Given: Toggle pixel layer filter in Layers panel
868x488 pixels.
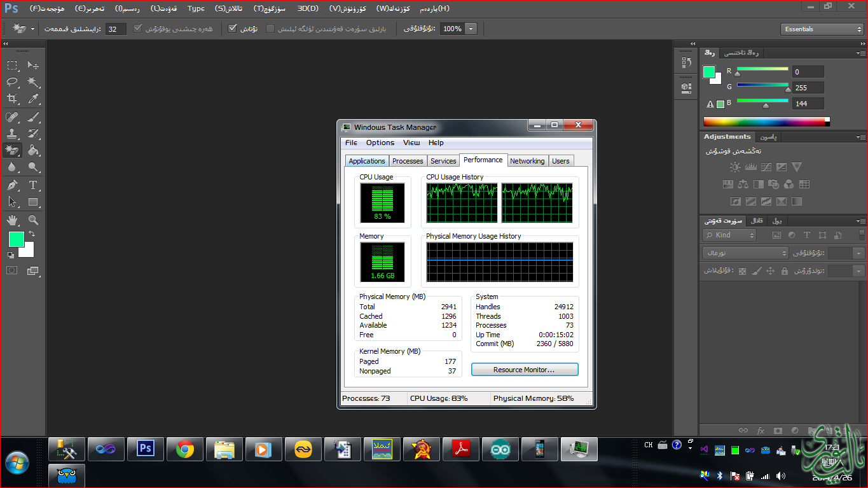Looking at the screenshot, I should pyautogui.click(x=776, y=235).
